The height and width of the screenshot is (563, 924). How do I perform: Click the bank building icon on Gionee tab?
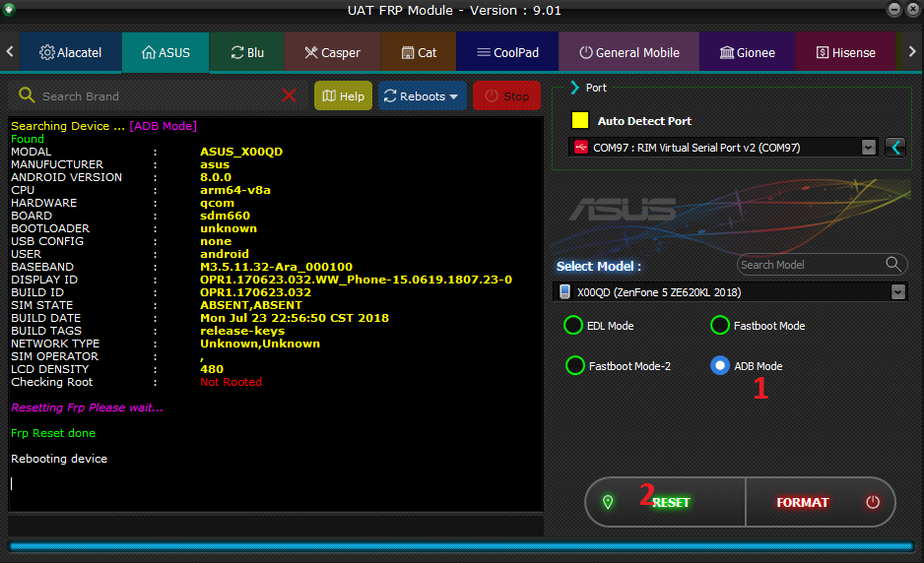pyautogui.click(x=727, y=52)
